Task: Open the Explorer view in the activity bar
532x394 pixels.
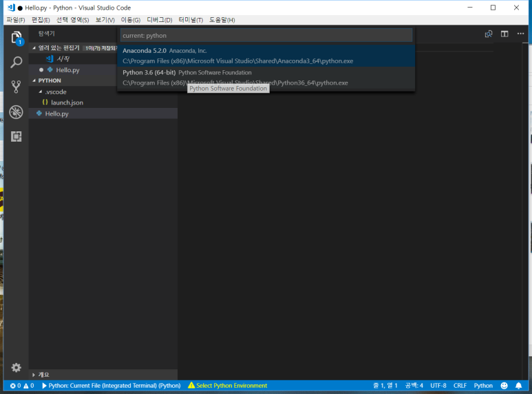Action: pos(17,38)
